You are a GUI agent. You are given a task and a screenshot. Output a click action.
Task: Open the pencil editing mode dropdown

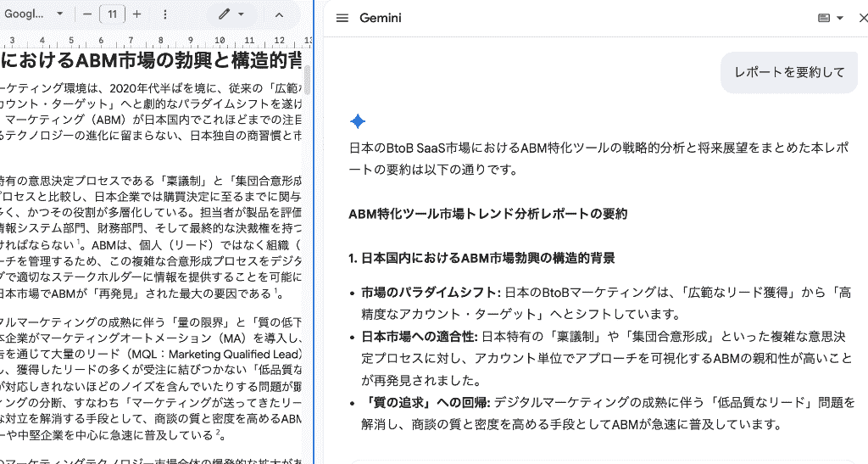pos(232,14)
